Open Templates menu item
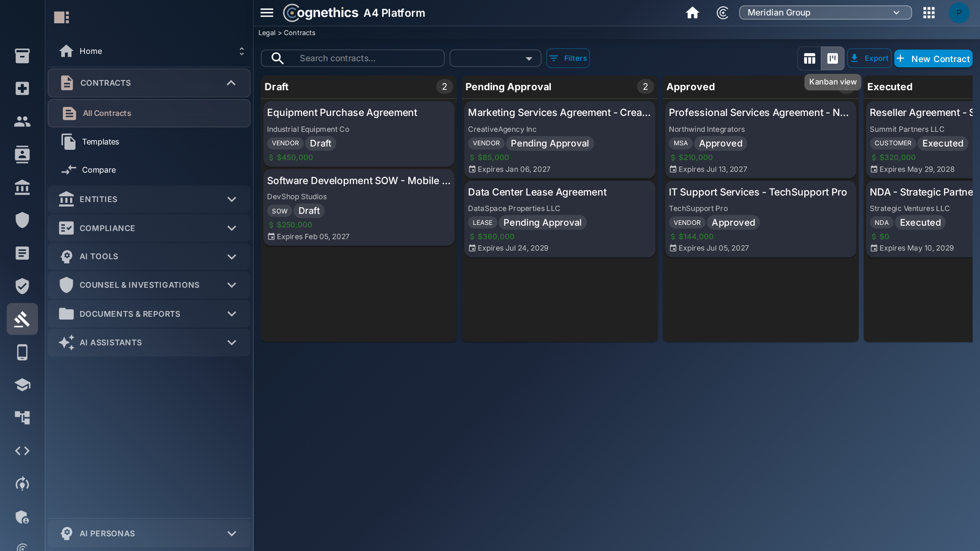This screenshot has width=980, height=551. pos(149,142)
